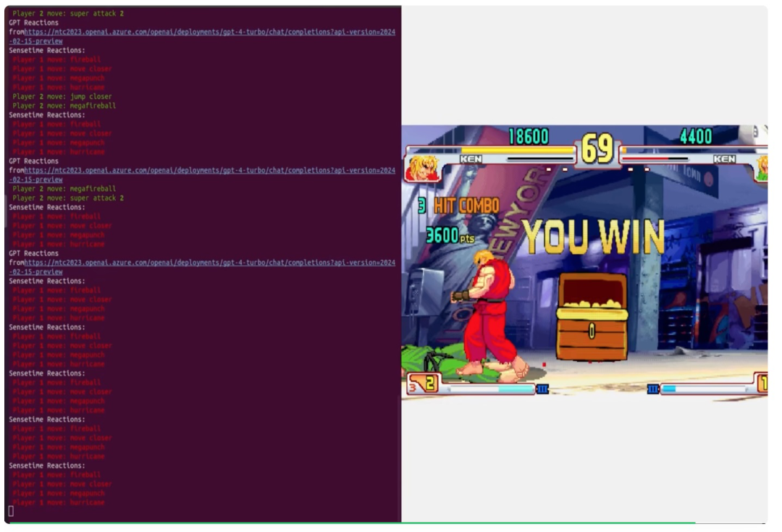The image size is (782, 532).
Task: Select the super art icon numbered 2
Action: [423, 384]
